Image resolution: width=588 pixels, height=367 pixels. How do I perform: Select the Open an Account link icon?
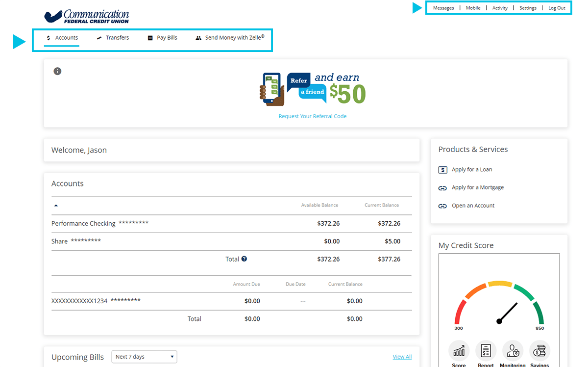click(x=442, y=206)
